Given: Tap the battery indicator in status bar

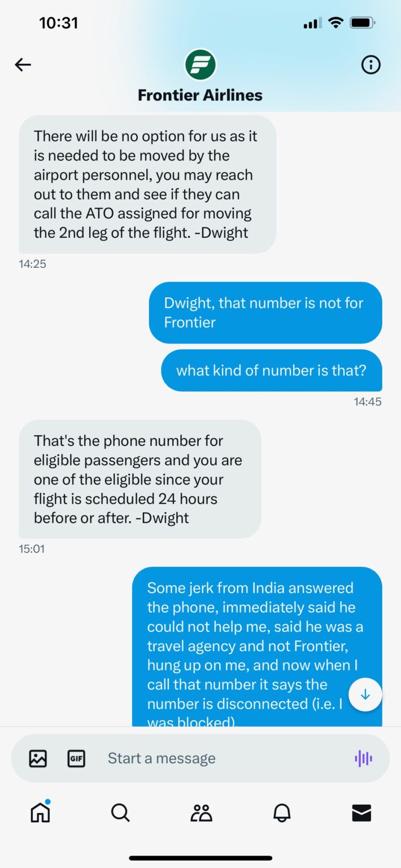Looking at the screenshot, I should pos(362,23).
